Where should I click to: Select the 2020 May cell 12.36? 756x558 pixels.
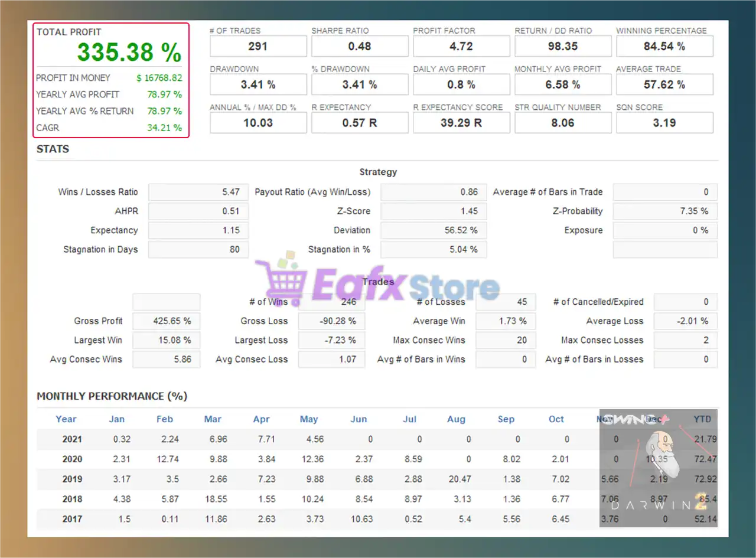pos(312,459)
